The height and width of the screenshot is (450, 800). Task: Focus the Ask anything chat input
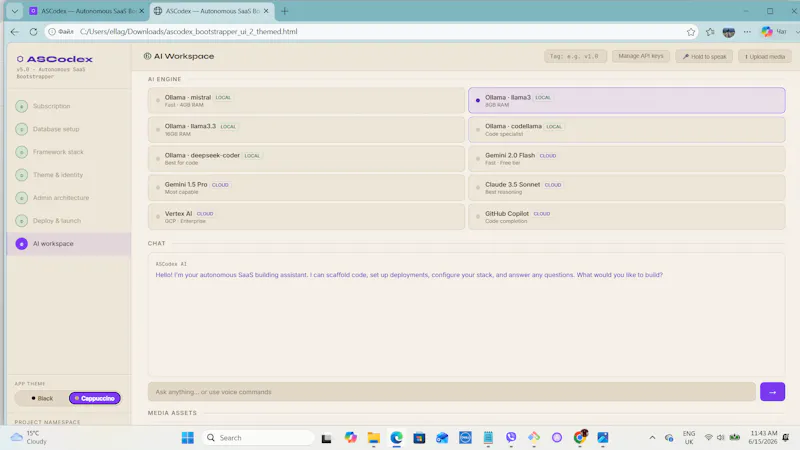[452, 392]
